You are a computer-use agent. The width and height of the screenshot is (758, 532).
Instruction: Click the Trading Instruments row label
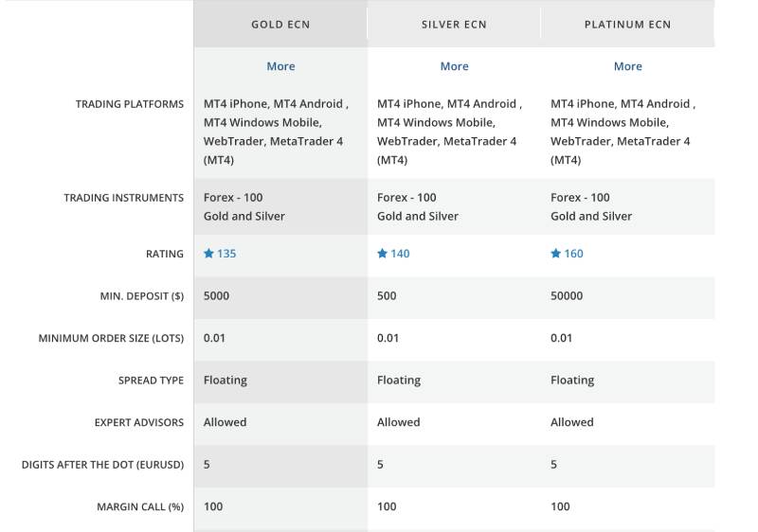click(123, 198)
